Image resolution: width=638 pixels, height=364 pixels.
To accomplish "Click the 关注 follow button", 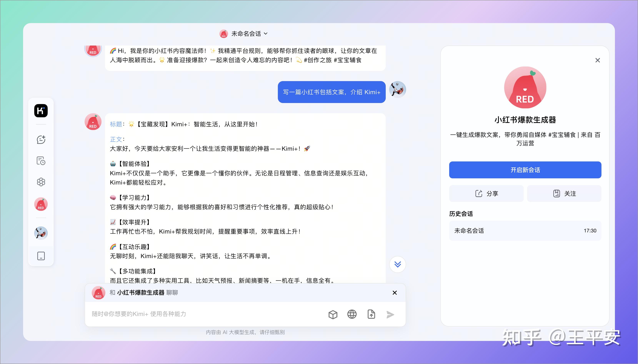I will point(564,193).
